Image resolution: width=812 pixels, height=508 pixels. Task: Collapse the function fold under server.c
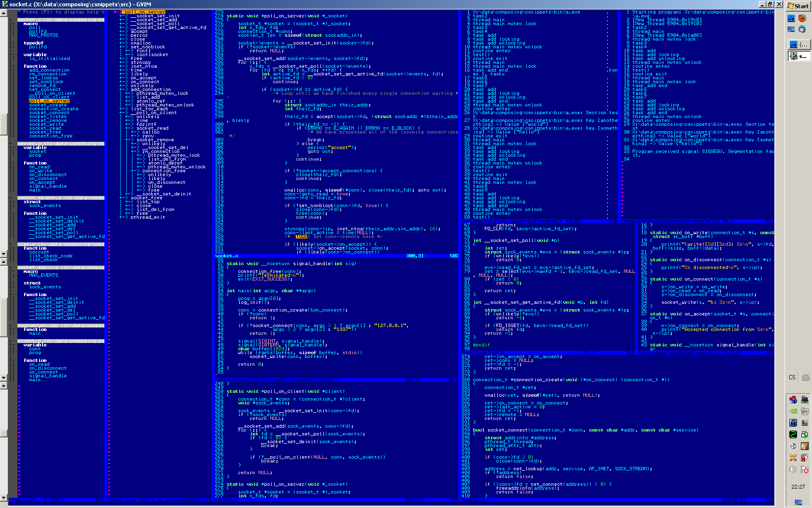13,163
